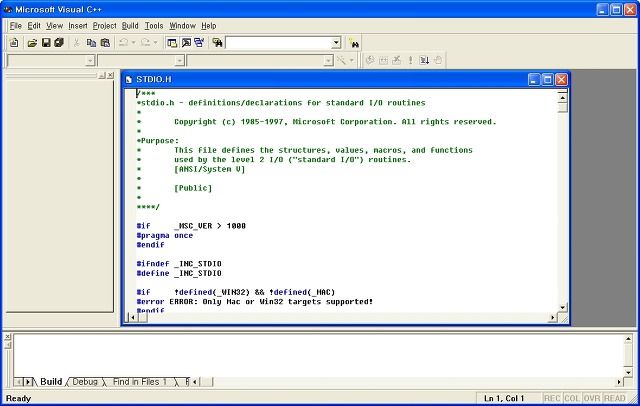
Task: Expand the WizardBar class combo box
Action: pos(90,61)
